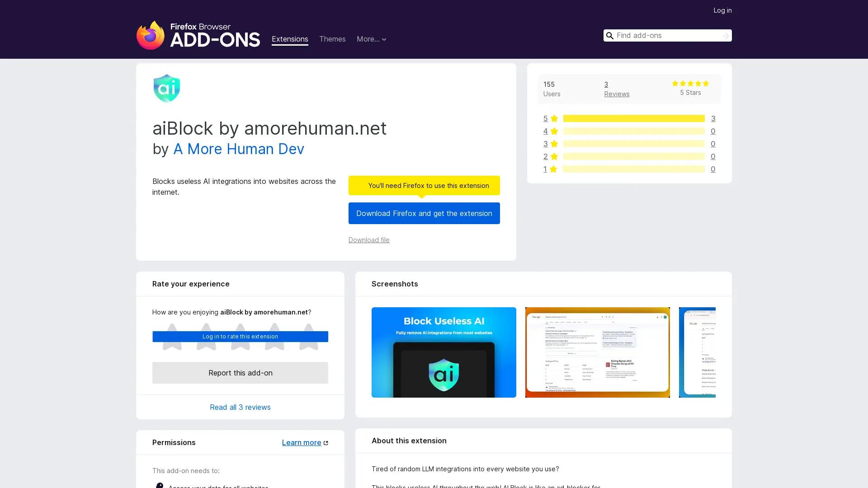The width and height of the screenshot is (868, 488).
Task: Click Download Firefox and get the extension
Action: [x=424, y=213]
